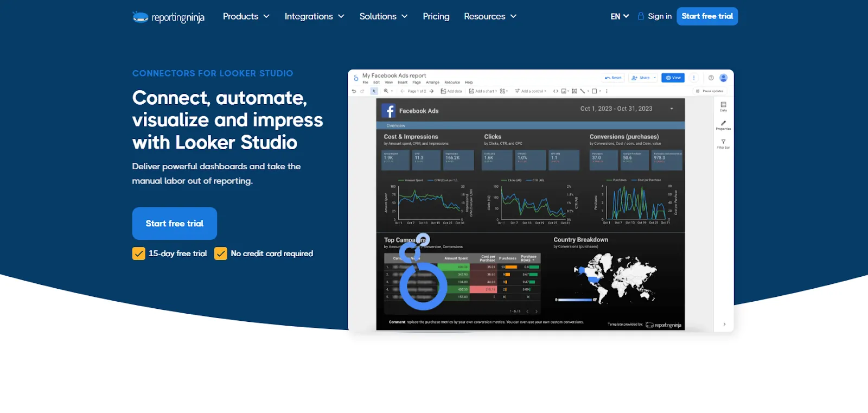This screenshot has width=868, height=413.
Task: Click the shape rectangle tool icon
Action: 595,91
